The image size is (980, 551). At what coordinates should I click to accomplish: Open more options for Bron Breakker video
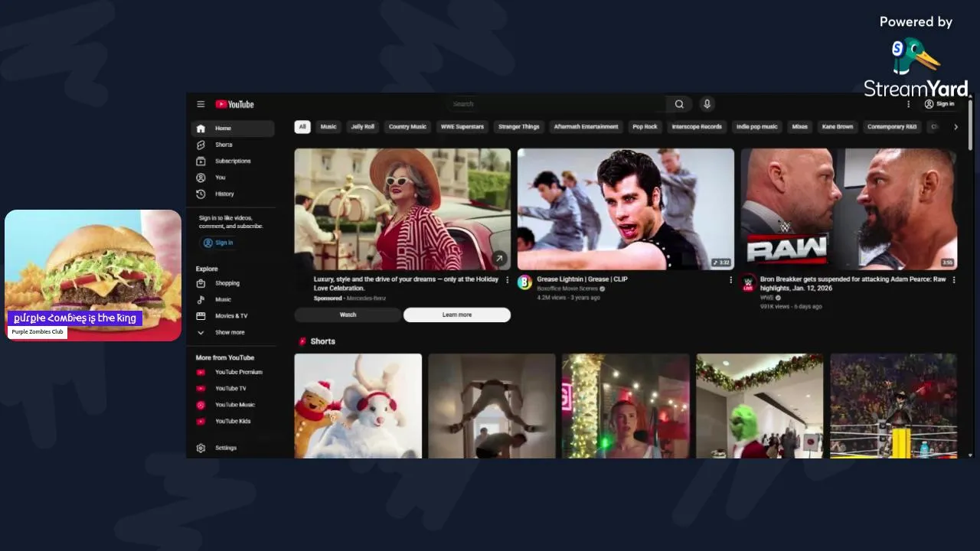point(953,280)
